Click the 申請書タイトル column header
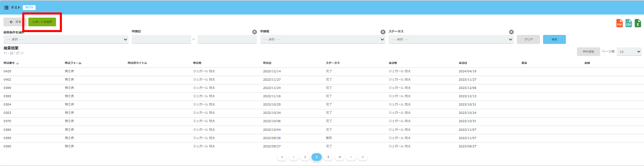Viewport: 644px width, 166px height. pyautogui.click(x=137, y=63)
